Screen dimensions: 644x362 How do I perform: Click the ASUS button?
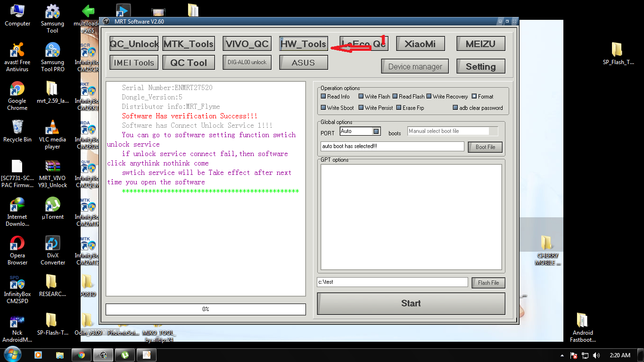pyautogui.click(x=304, y=62)
